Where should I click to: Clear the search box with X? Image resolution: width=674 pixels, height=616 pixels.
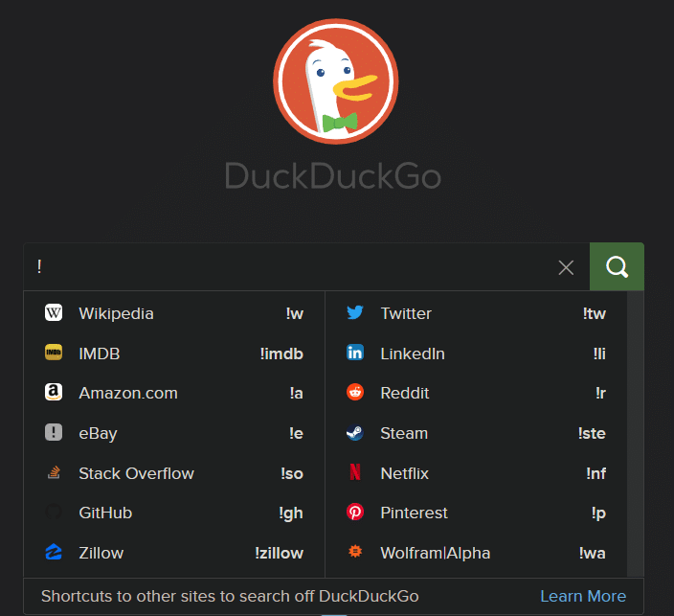(x=566, y=267)
